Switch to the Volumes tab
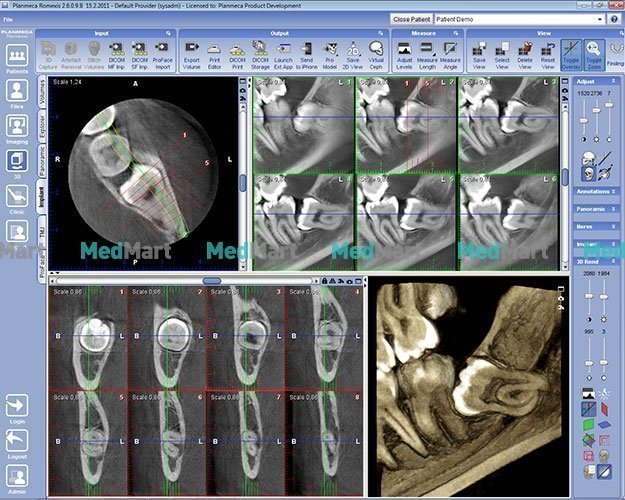The image size is (625, 500). (42, 93)
